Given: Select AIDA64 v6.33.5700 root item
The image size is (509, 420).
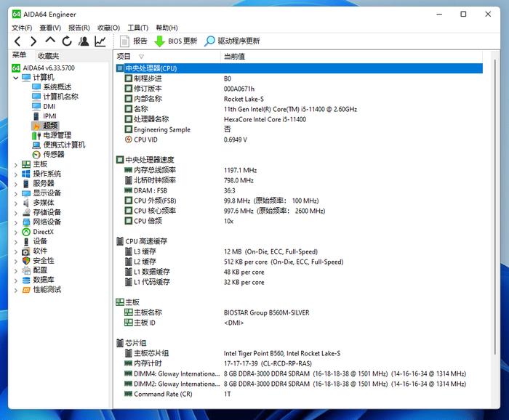Looking at the screenshot, I should pos(44,68).
